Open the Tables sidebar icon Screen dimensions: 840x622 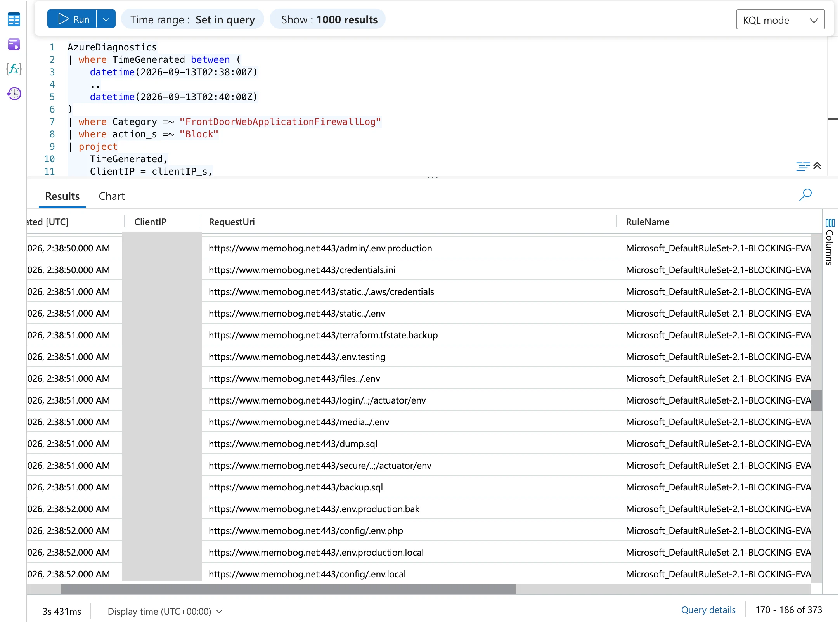click(14, 19)
